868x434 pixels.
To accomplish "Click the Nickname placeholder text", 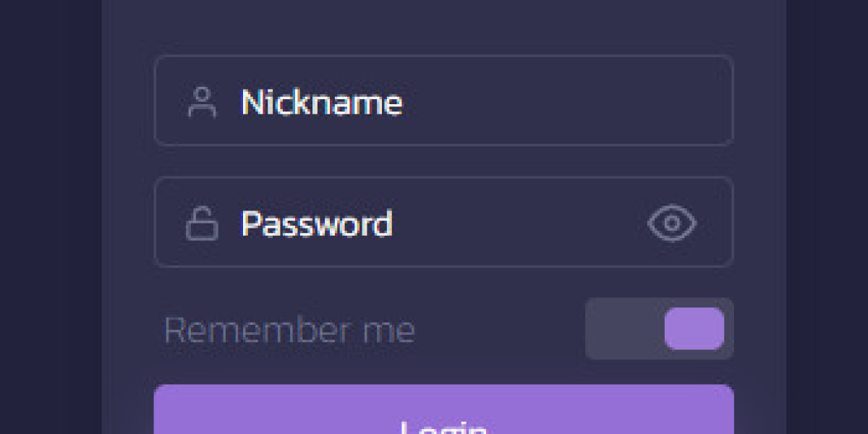I will coord(321,102).
